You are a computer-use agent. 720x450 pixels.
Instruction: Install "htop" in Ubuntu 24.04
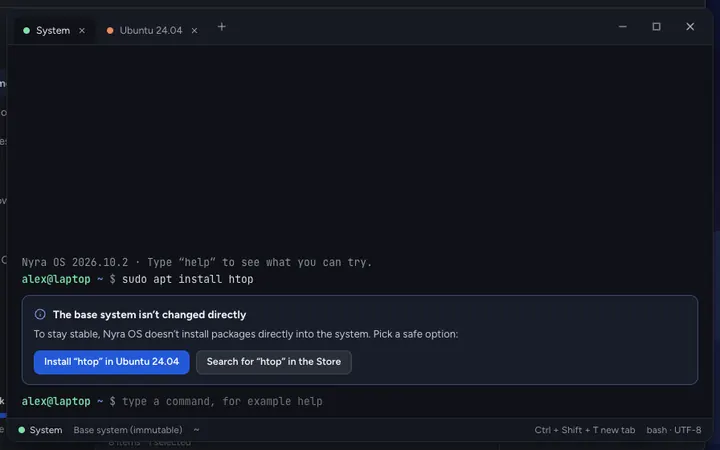[112, 362]
